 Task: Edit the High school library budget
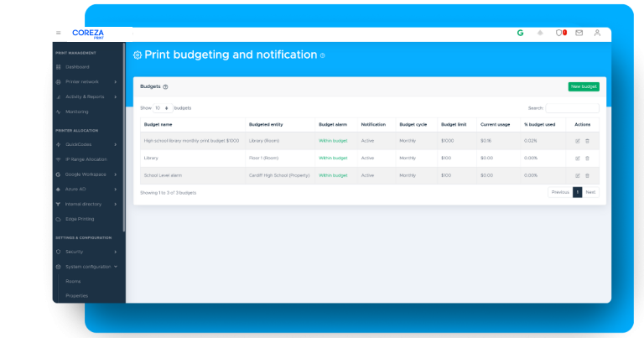577,141
